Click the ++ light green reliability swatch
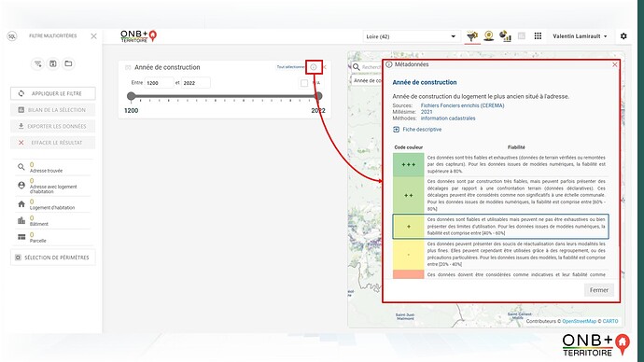The image size is (644, 362). 408,195
